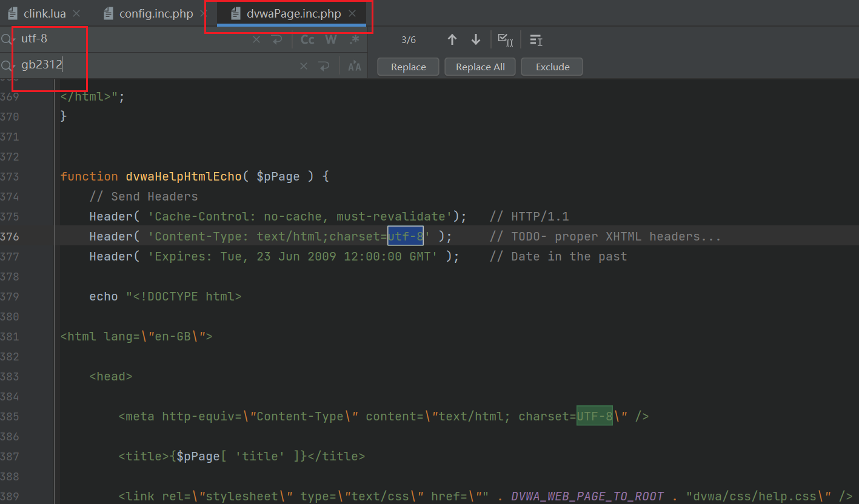The image size is (859, 504).
Task: Go to previous occurrence arrow
Action: point(452,39)
